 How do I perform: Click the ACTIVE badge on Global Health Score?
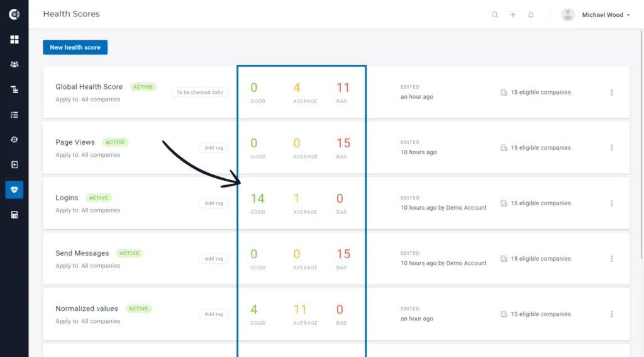point(143,87)
